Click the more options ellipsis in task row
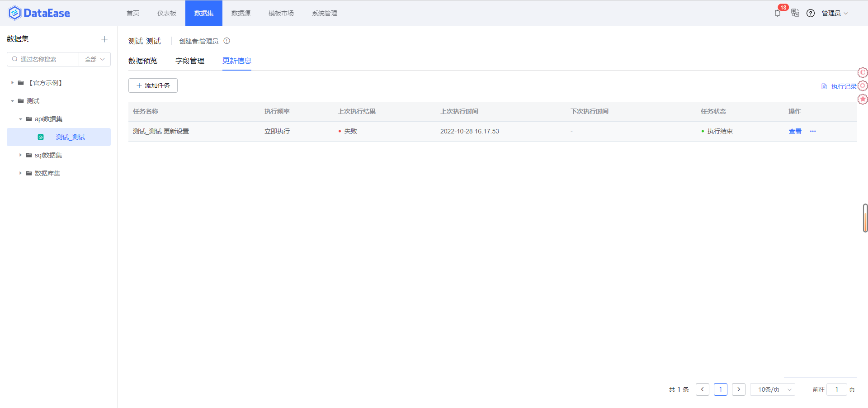 813,131
